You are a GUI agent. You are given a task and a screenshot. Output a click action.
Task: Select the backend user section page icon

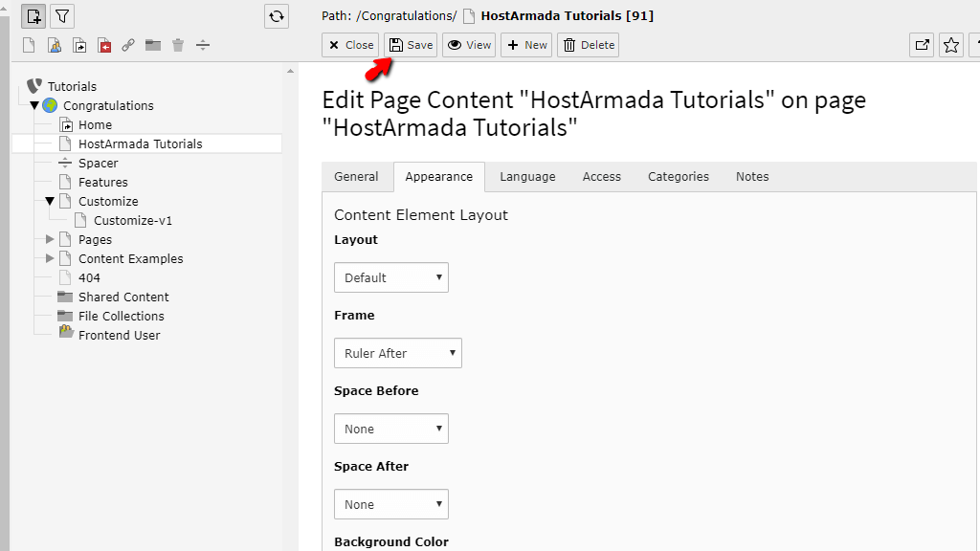[55, 45]
